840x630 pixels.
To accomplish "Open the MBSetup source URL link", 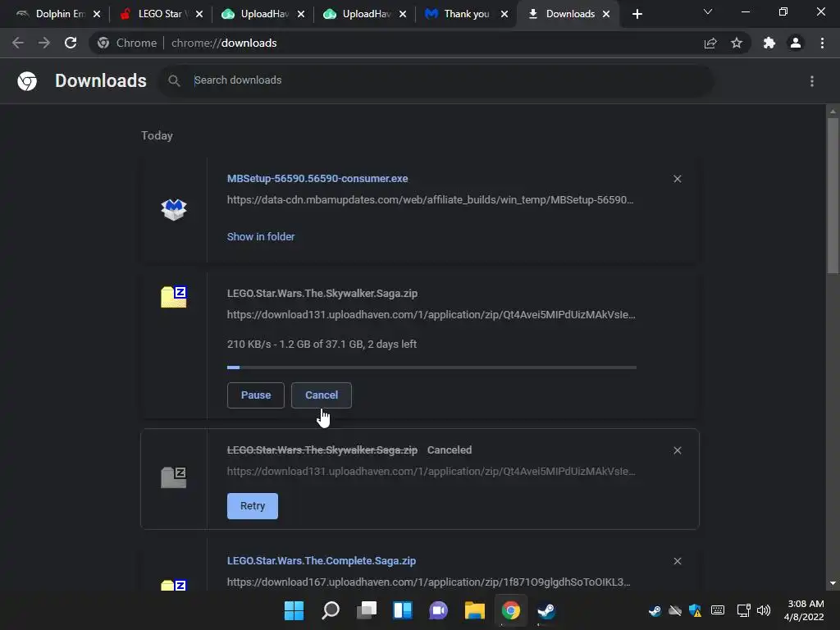I will (430, 200).
